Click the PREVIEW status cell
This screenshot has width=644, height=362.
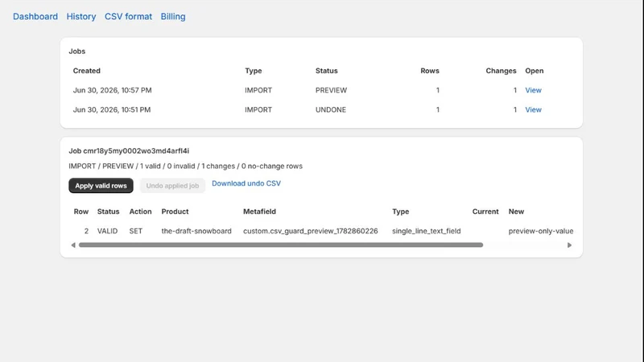coord(331,90)
